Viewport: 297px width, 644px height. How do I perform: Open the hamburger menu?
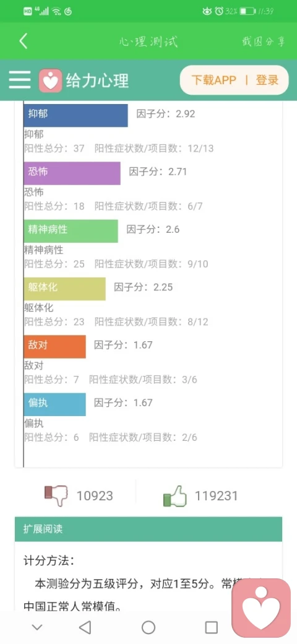tap(20, 80)
